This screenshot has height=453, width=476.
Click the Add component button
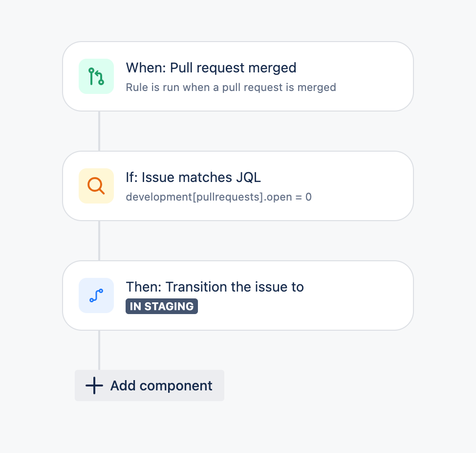pos(150,385)
